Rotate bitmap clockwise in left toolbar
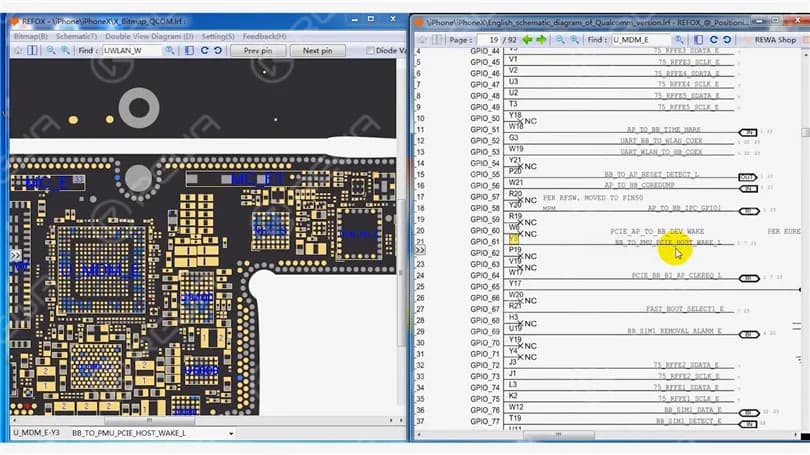 (205, 51)
